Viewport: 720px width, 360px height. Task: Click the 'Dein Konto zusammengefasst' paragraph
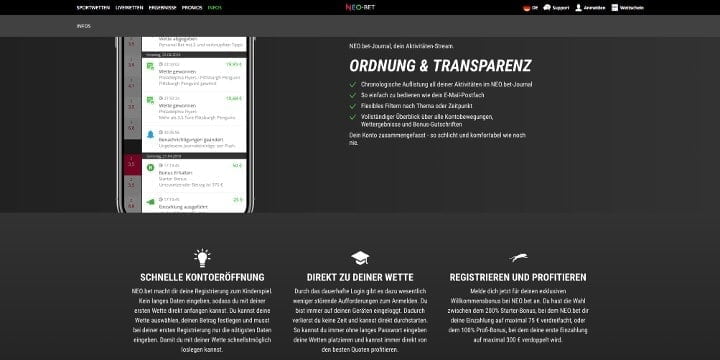coord(438,139)
